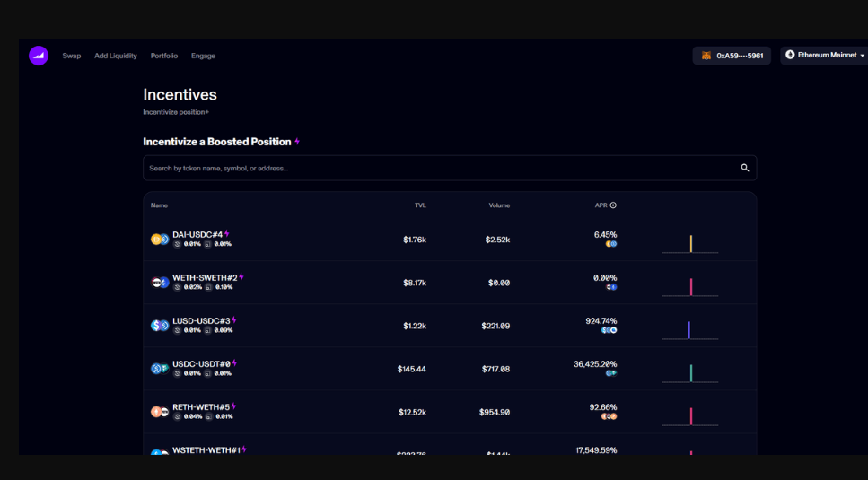Screen dimensions: 868x480
Task: Select the Engage nav item
Action: 203,56
